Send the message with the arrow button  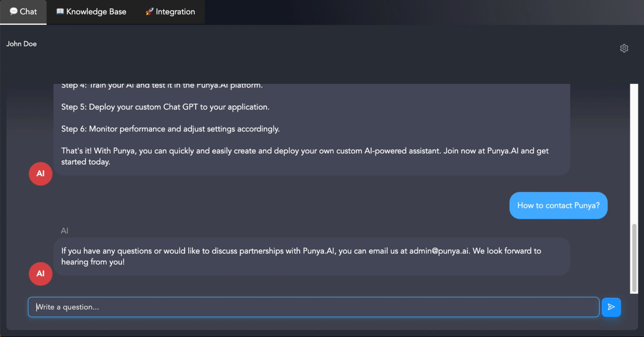coord(611,307)
